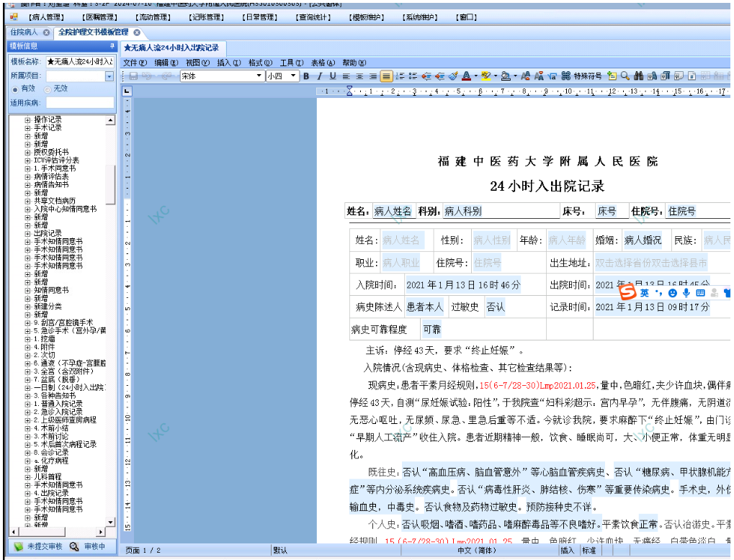Click the justify alignment icon
This screenshot has height=560, width=734.
point(386,76)
